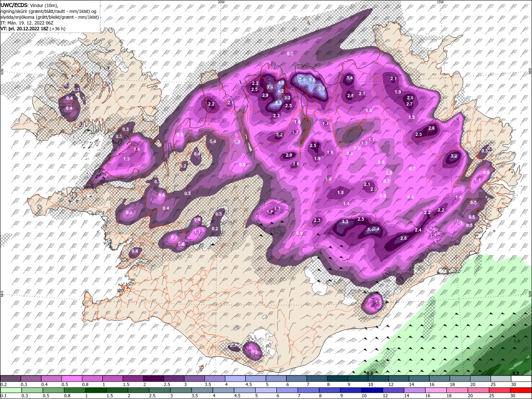Click the 4.2 precipitation value on the map
Screen dimensions: 532x399
(x=281, y=91)
